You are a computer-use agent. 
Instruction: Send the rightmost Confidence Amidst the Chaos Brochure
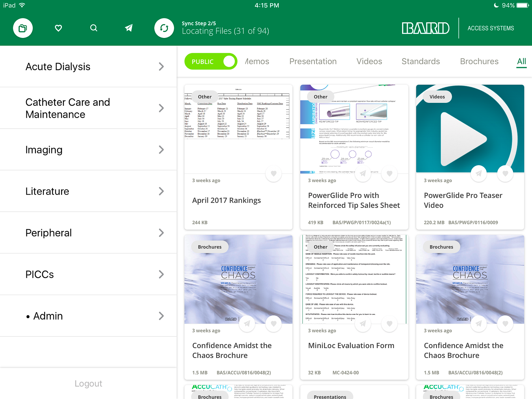click(x=479, y=323)
